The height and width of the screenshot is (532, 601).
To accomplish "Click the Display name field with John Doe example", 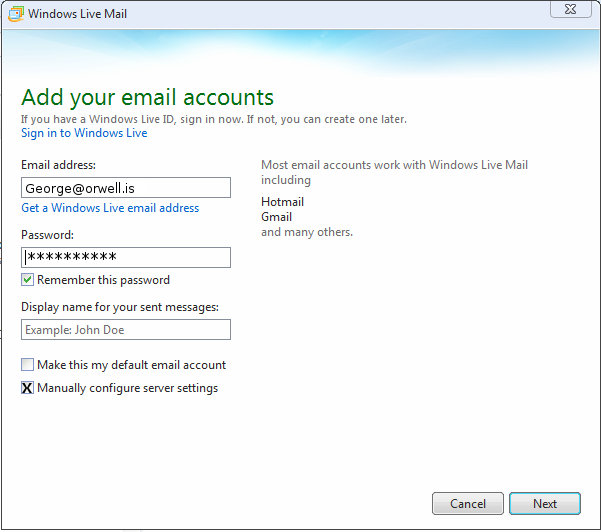I will (126, 329).
